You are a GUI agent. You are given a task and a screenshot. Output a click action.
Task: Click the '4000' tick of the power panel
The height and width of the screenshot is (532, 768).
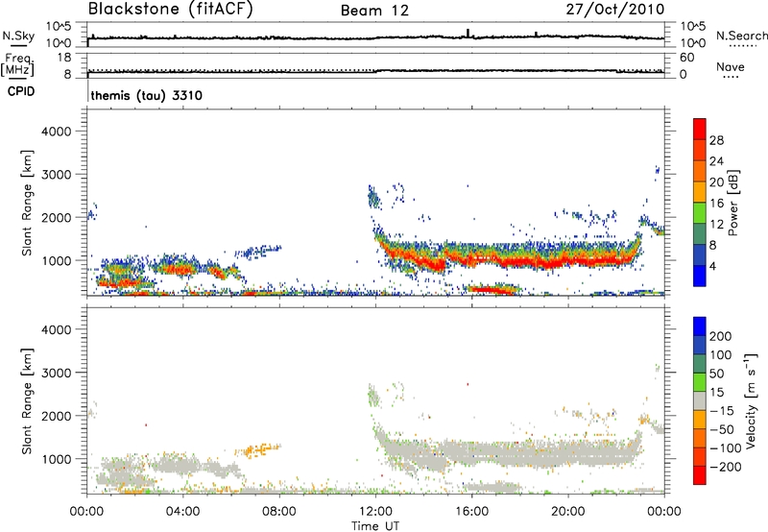pos(56,132)
